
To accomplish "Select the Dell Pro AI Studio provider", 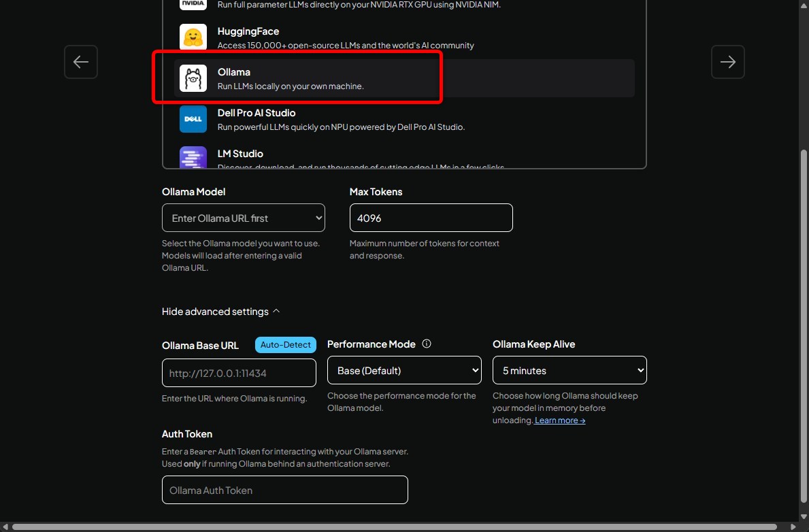I will 404,118.
